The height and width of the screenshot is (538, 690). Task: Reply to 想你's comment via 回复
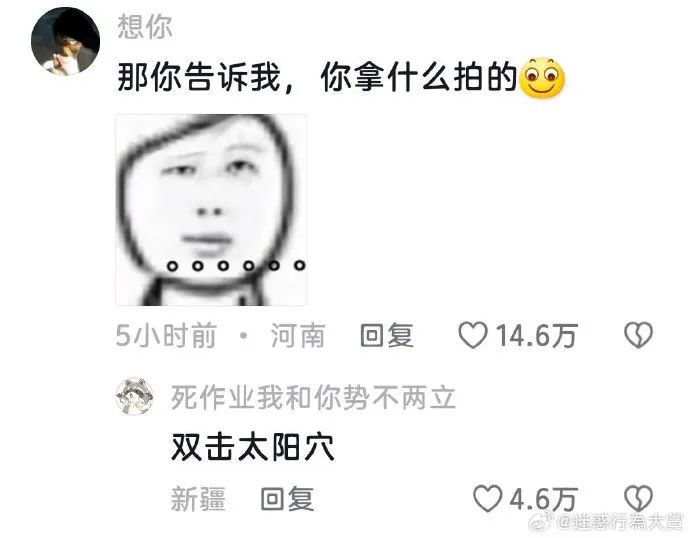click(387, 335)
